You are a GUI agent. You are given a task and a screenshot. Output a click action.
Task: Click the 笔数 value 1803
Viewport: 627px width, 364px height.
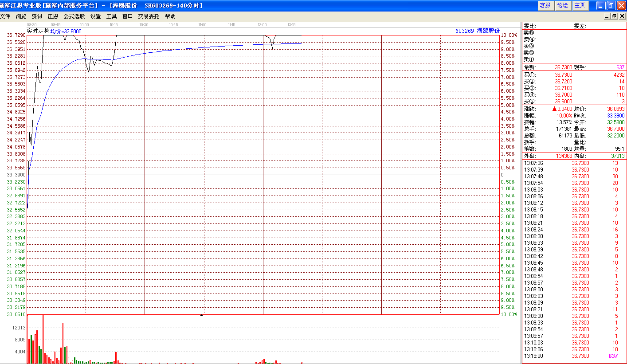point(567,149)
